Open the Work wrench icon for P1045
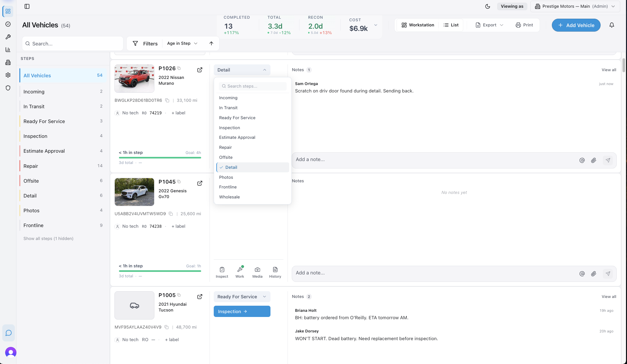Viewport: 627px width, 364px height. coord(240,272)
